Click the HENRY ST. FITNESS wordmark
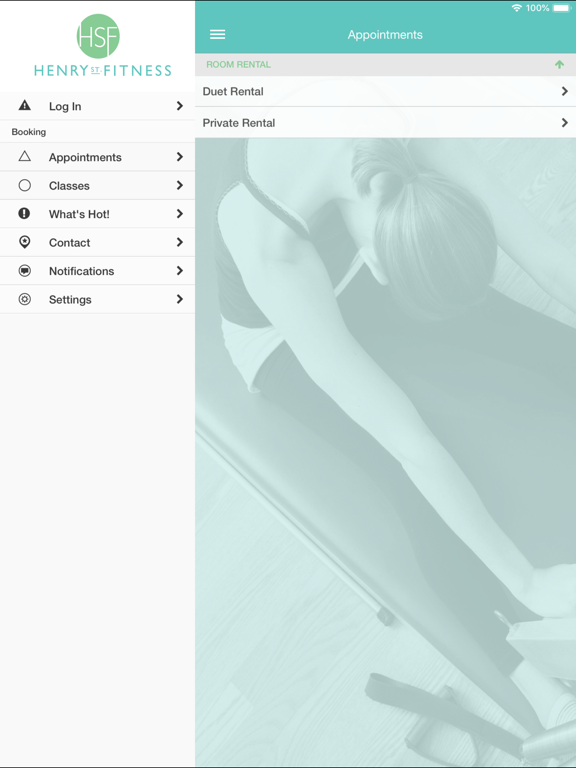 click(x=103, y=71)
